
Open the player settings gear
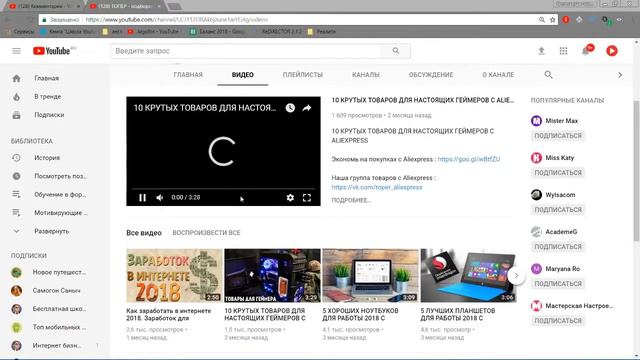tap(290, 198)
